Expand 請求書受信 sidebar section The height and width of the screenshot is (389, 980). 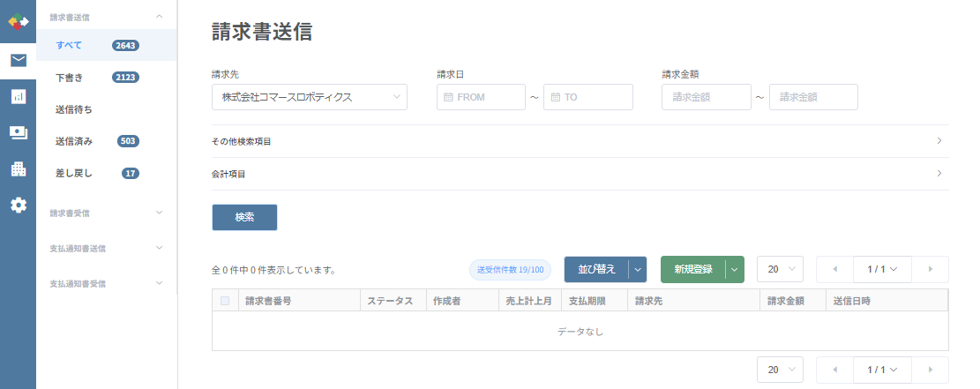106,213
